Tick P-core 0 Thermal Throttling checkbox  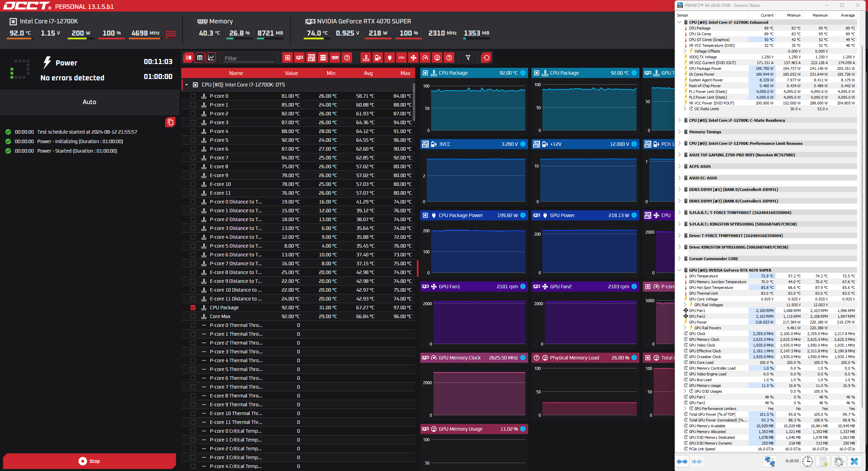193,325
